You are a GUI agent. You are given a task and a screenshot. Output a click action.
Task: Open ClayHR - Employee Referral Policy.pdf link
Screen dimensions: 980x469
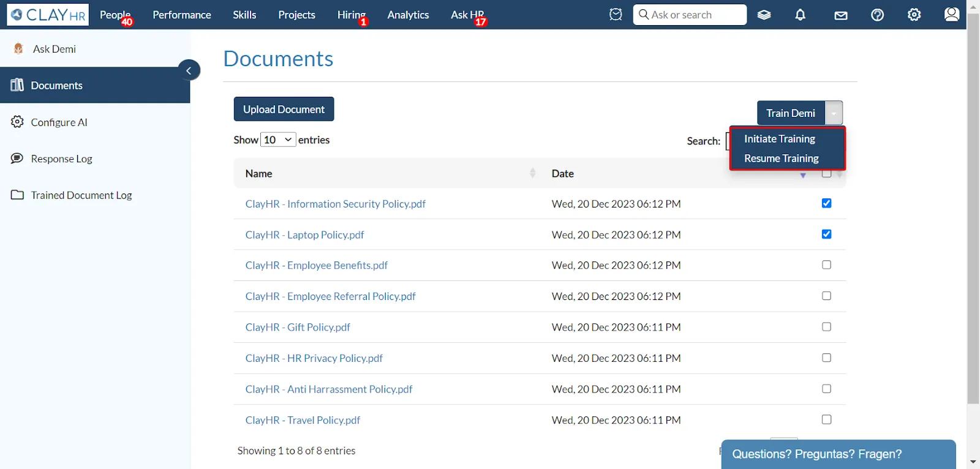[x=330, y=296]
